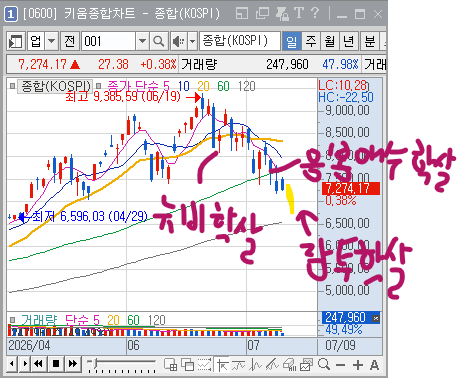
Task: Click the 거래량 value 247,960 in quote bar
Action: click(x=287, y=64)
